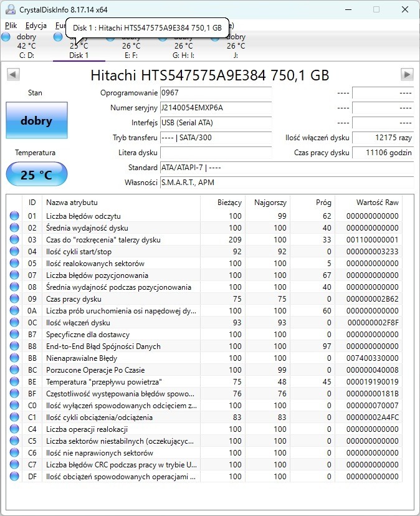The height and width of the screenshot is (516, 420).
Task: Click the Tryb transferu field SATA/300
Action: pos(216,138)
